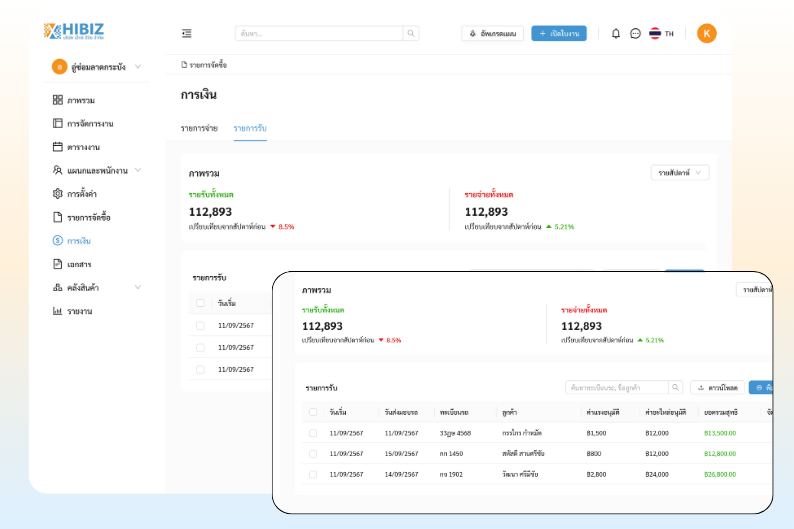Tick the select-all checkbox in the enlarged table header
This screenshot has width=794, height=529.
313,411
